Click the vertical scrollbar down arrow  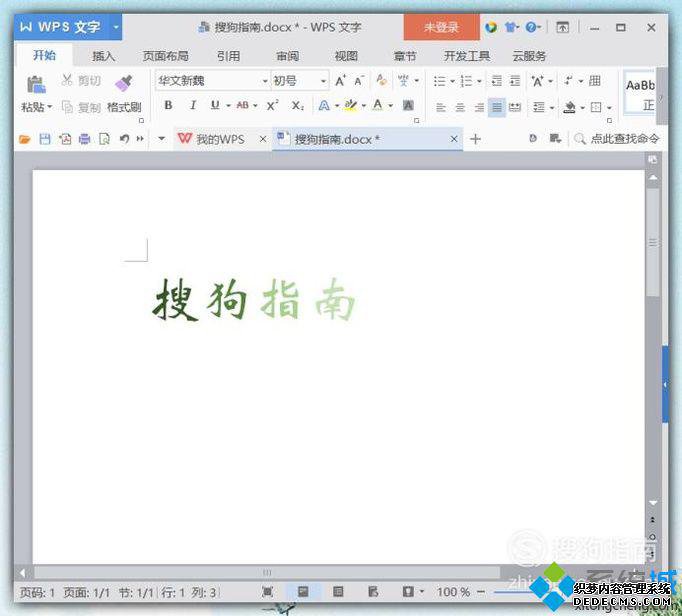[x=653, y=503]
